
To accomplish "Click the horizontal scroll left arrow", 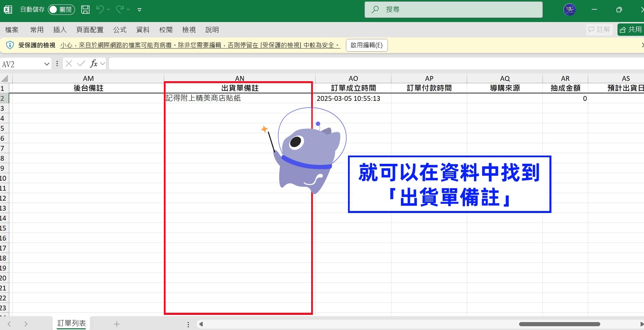I will [201, 324].
